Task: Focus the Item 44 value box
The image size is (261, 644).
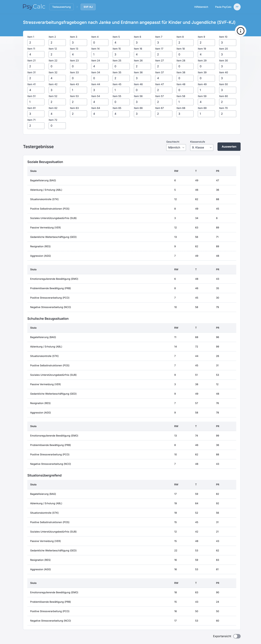Action: [100, 90]
